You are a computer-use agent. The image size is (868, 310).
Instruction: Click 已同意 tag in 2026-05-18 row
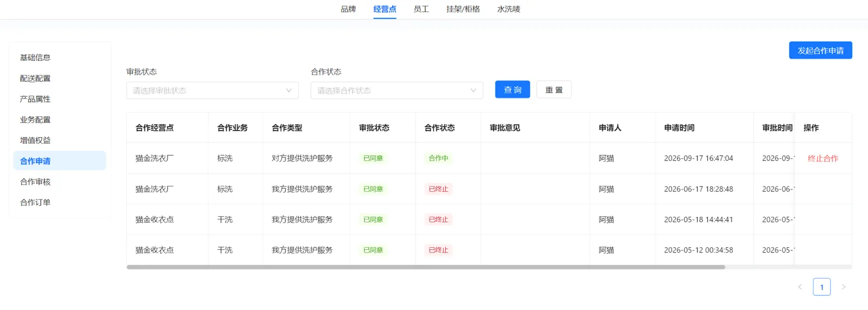coord(373,219)
